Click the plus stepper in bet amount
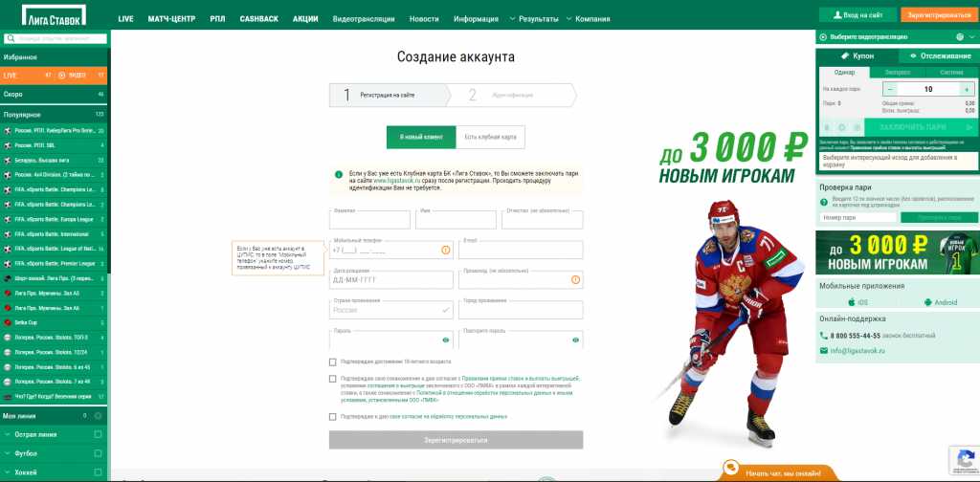The height and width of the screenshot is (482, 980). (x=967, y=89)
